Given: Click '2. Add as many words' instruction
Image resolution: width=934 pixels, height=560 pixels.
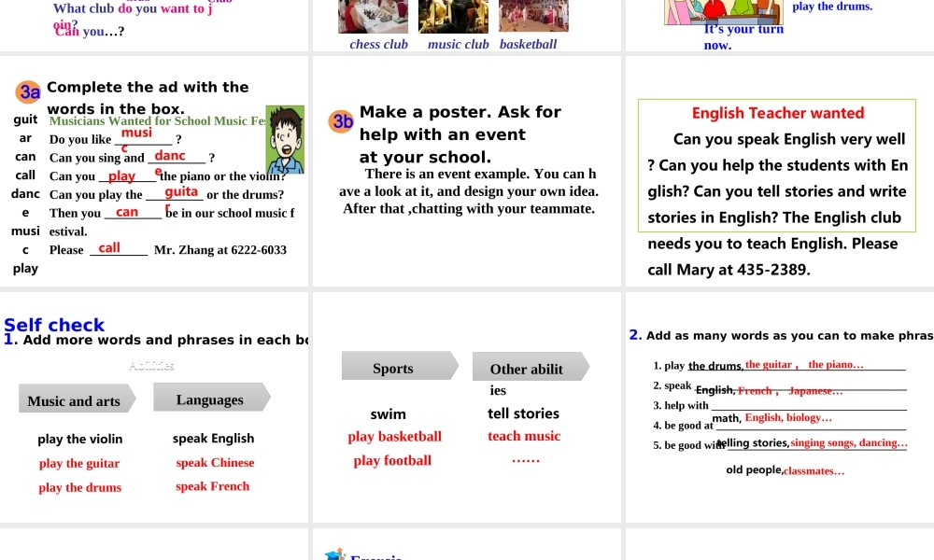Looking at the screenshot, I should 781,336.
